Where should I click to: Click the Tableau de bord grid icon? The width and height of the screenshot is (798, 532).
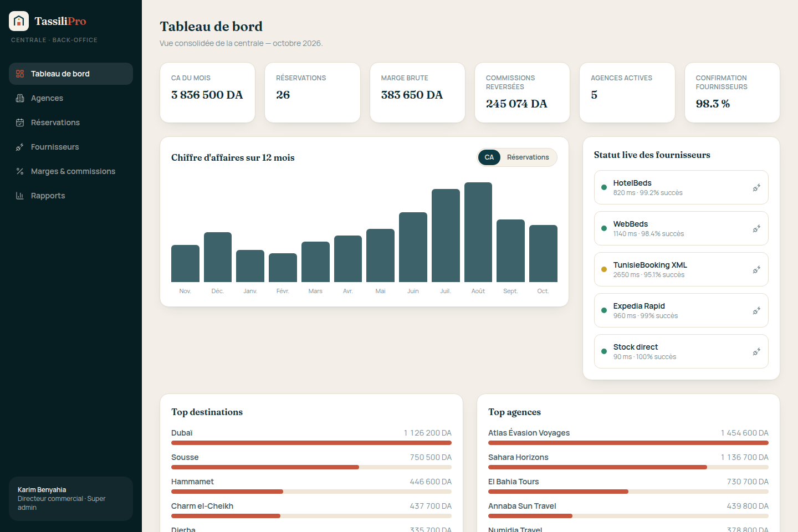tap(20, 74)
